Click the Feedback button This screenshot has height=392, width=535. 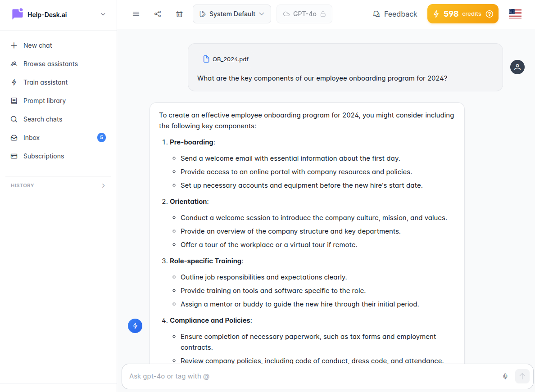click(395, 14)
